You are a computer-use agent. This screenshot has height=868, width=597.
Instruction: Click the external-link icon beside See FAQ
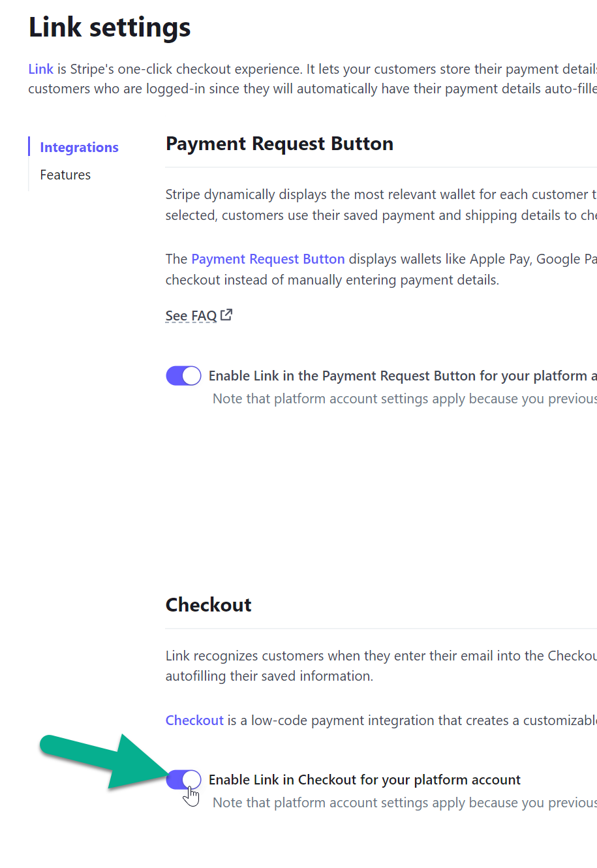point(226,315)
